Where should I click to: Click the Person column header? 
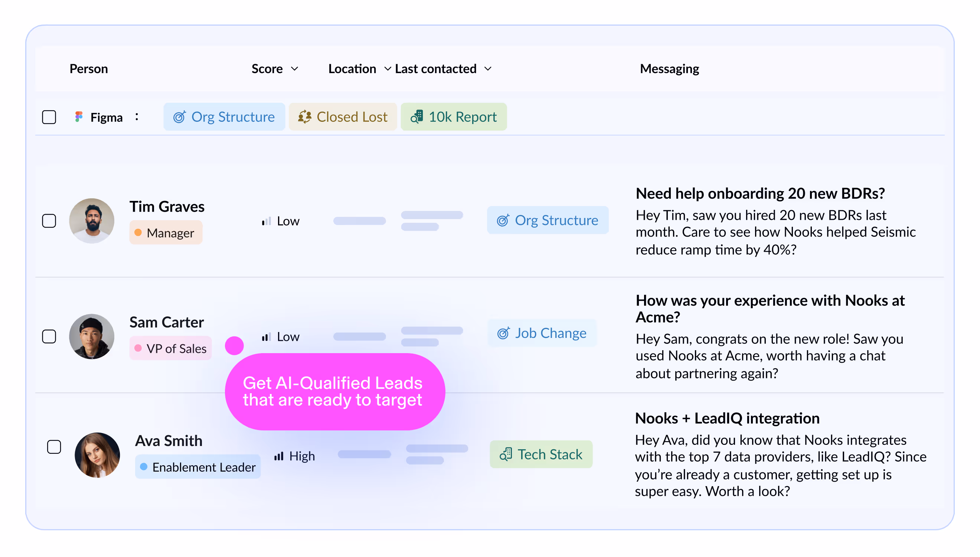(x=89, y=69)
